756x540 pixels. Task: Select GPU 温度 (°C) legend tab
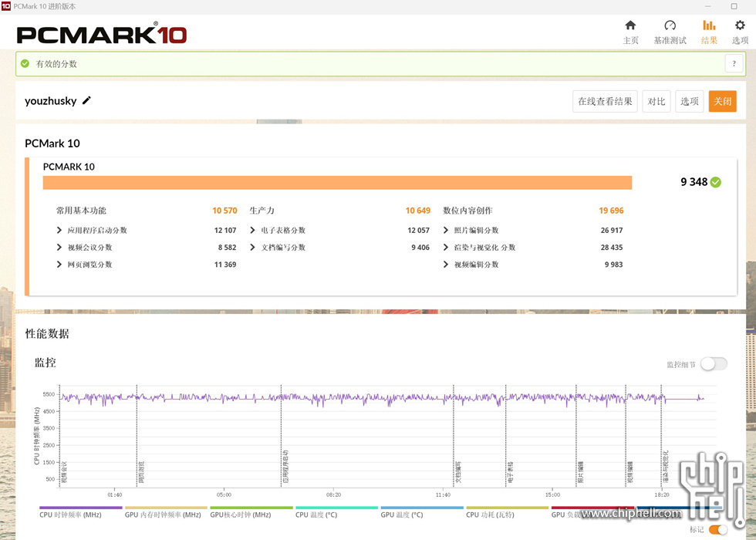422,512
